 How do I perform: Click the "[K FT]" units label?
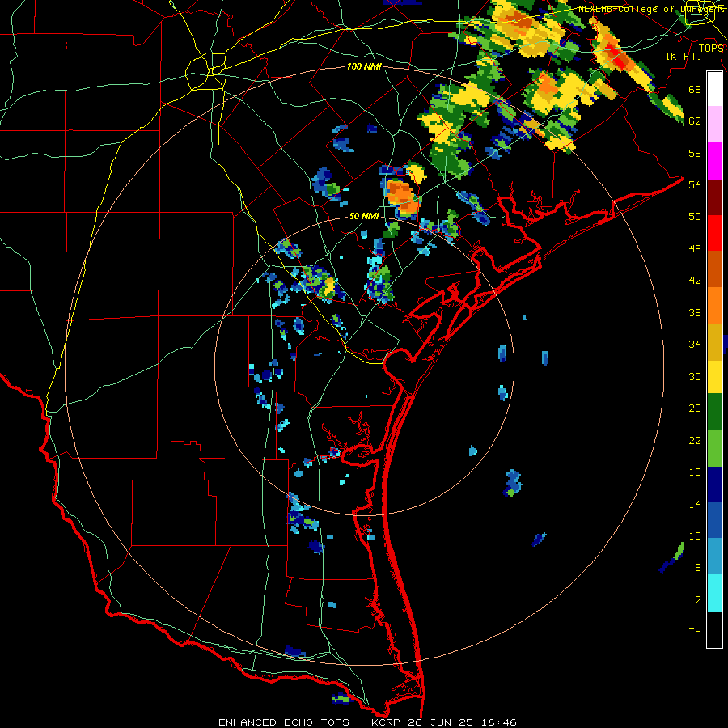point(684,56)
